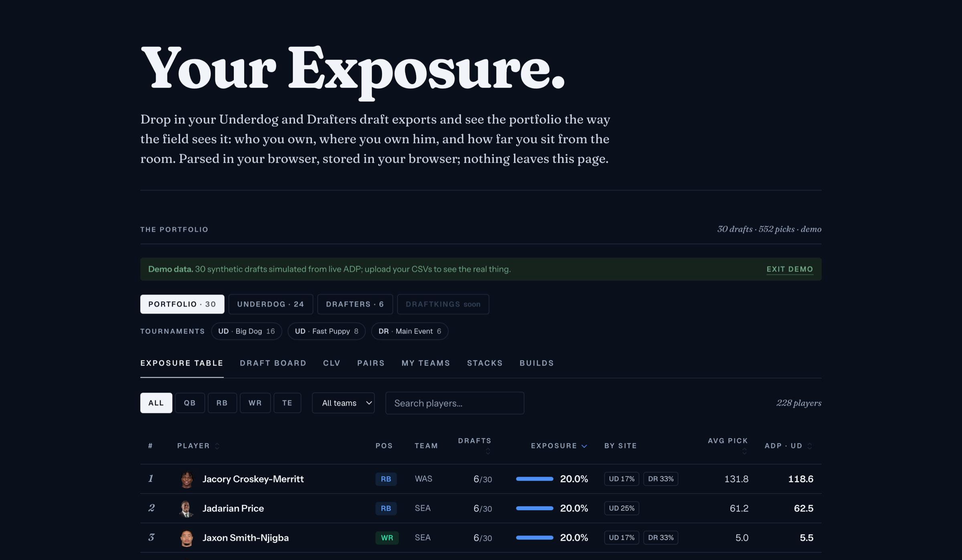Click Jadarian Price exposure bar
The height and width of the screenshot is (560, 962).
[x=534, y=508]
